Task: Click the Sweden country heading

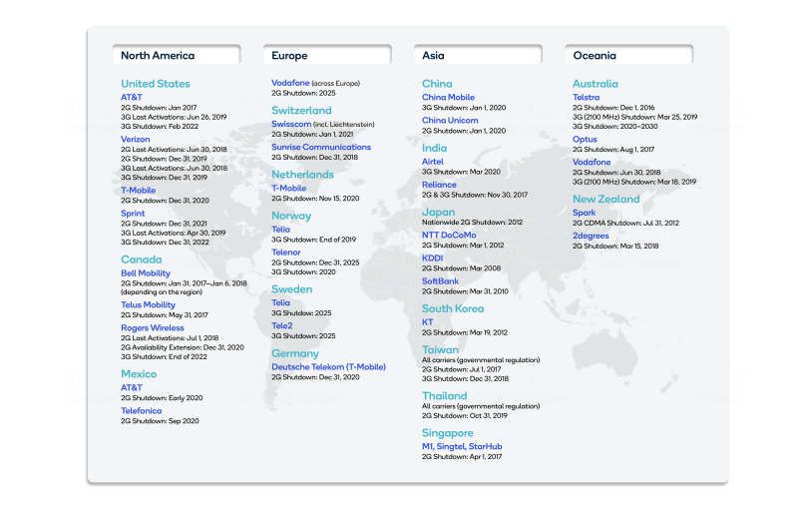Action: click(x=291, y=289)
